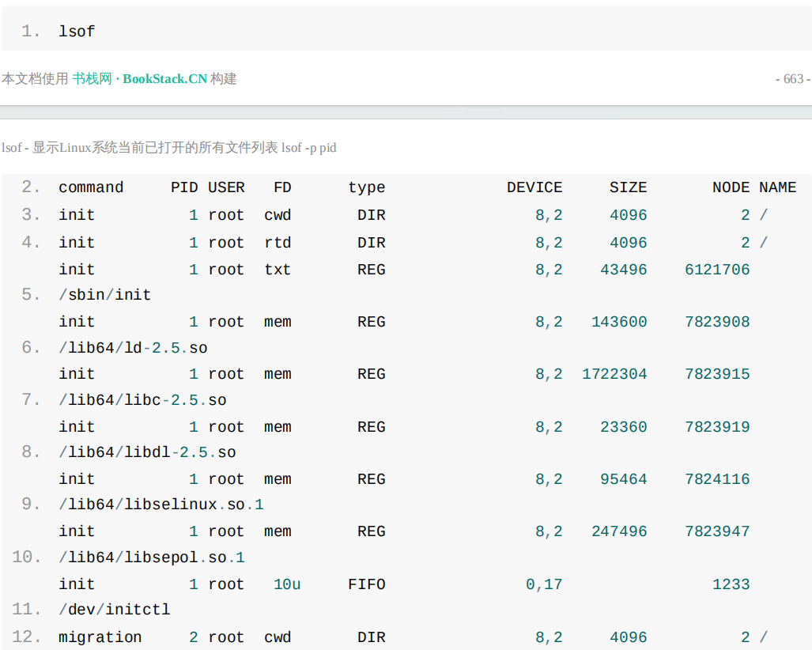Click the 'FD' column header
Screen dimensions: 812x650
pos(282,187)
